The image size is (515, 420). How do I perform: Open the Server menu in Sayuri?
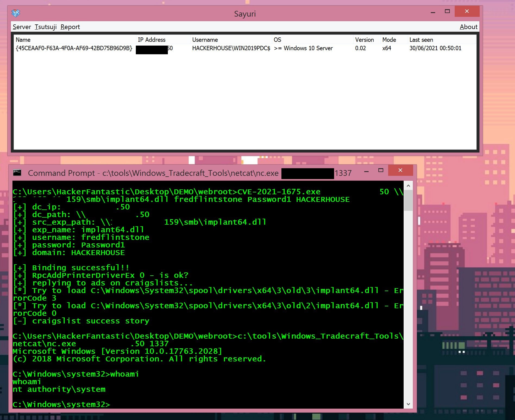point(22,27)
